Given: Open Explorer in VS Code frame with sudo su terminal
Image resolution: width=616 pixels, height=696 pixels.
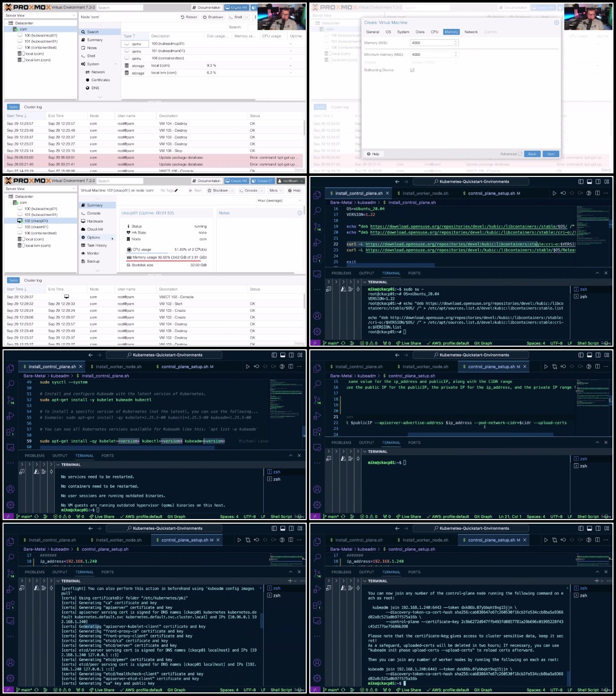Looking at the screenshot, I should (x=317, y=195).
